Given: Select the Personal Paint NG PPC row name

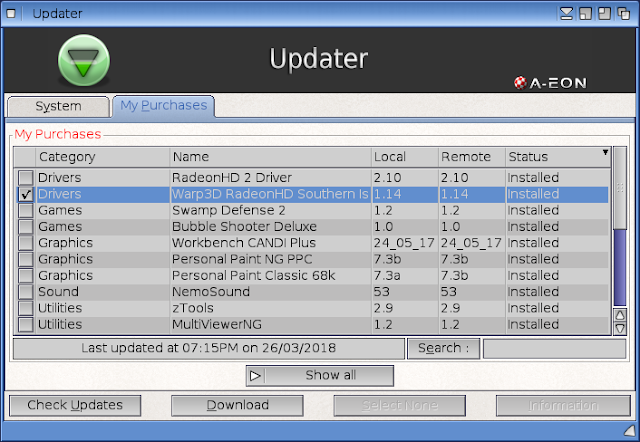Looking at the screenshot, I should 242,259.
